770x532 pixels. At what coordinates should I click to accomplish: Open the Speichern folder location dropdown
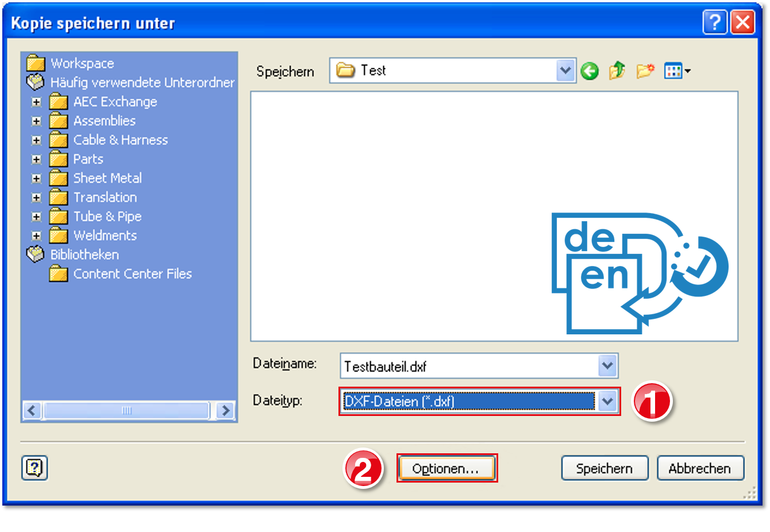pyautogui.click(x=565, y=71)
